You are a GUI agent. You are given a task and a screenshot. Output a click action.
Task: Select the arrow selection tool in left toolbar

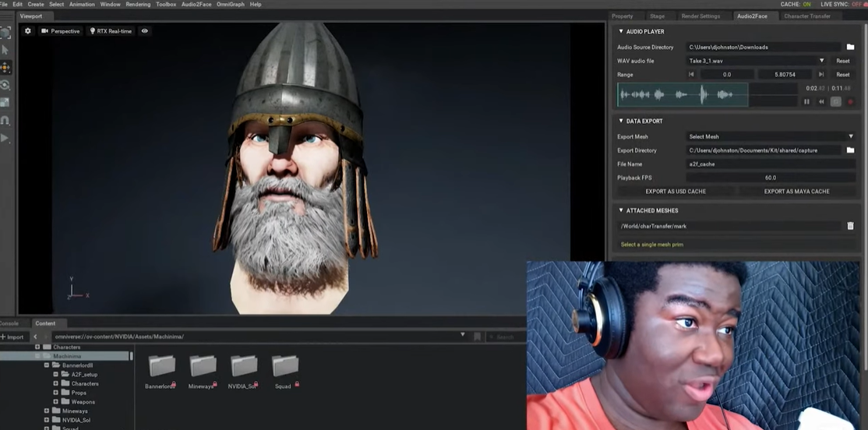5,50
